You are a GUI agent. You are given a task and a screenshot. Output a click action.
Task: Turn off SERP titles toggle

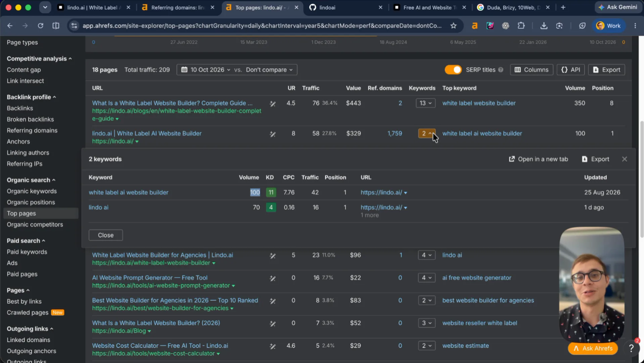click(453, 70)
